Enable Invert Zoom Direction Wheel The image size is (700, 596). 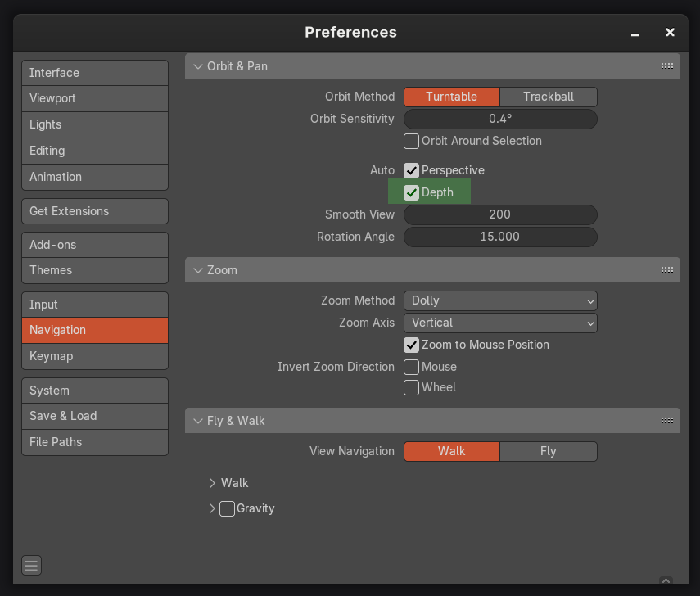coord(411,387)
